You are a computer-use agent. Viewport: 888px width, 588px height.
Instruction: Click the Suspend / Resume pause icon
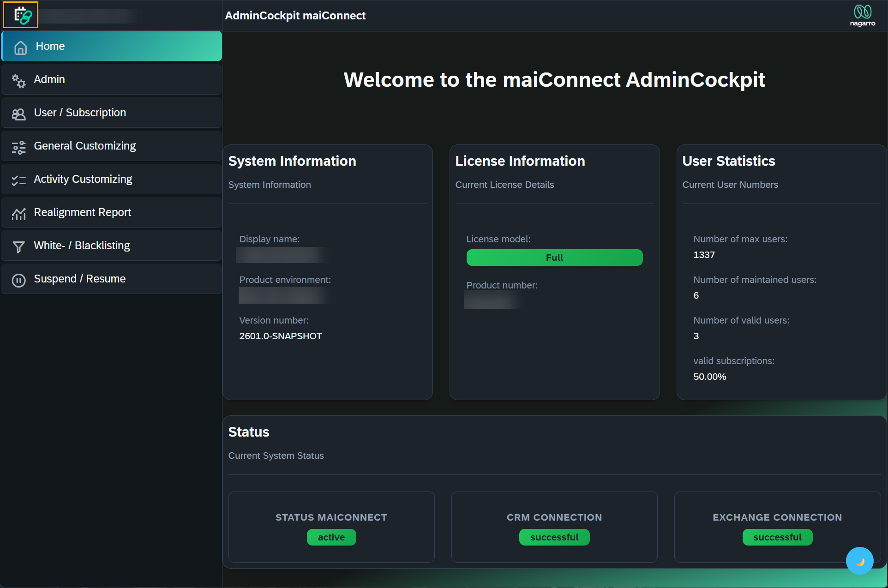pyautogui.click(x=19, y=280)
